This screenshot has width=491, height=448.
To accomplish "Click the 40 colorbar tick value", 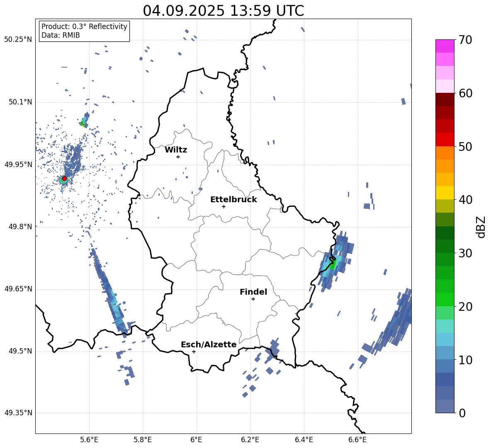I will (x=465, y=200).
